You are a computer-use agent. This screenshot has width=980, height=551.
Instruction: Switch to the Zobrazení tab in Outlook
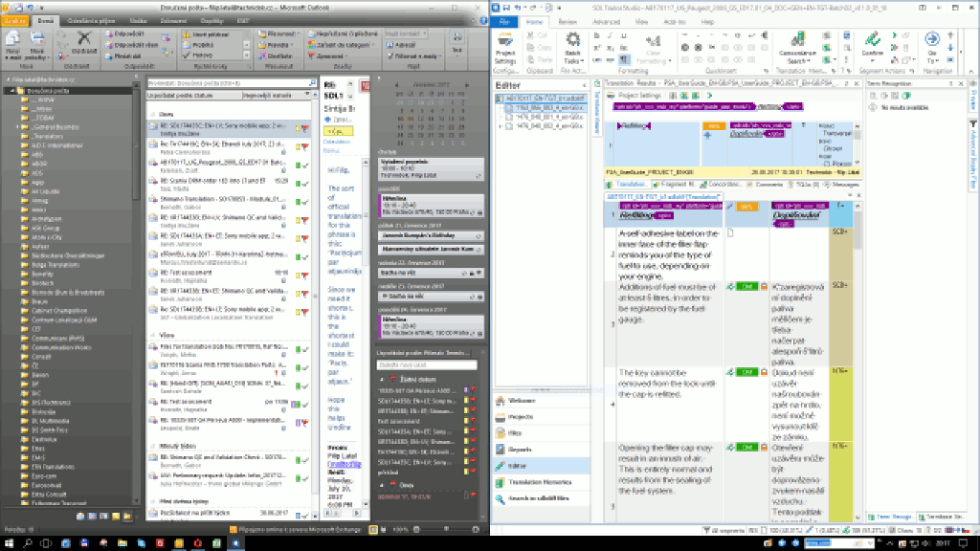tap(173, 21)
